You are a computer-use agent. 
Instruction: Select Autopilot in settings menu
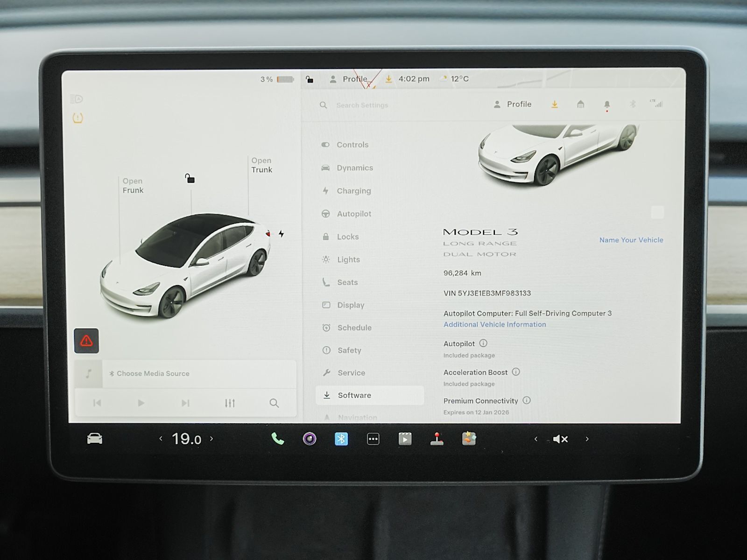[x=353, y=214]
